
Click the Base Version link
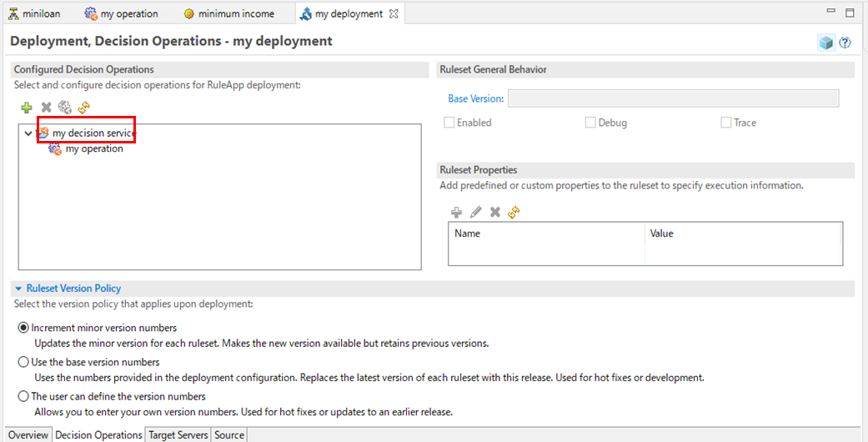point(476,98)
